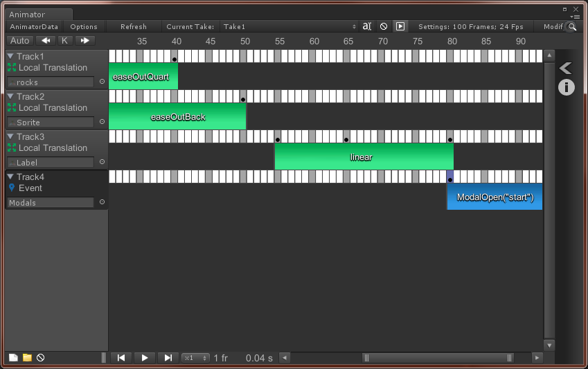This screenshot has width=588, height=369.
Task: Open the info icon panel
Action: point(567,87)
